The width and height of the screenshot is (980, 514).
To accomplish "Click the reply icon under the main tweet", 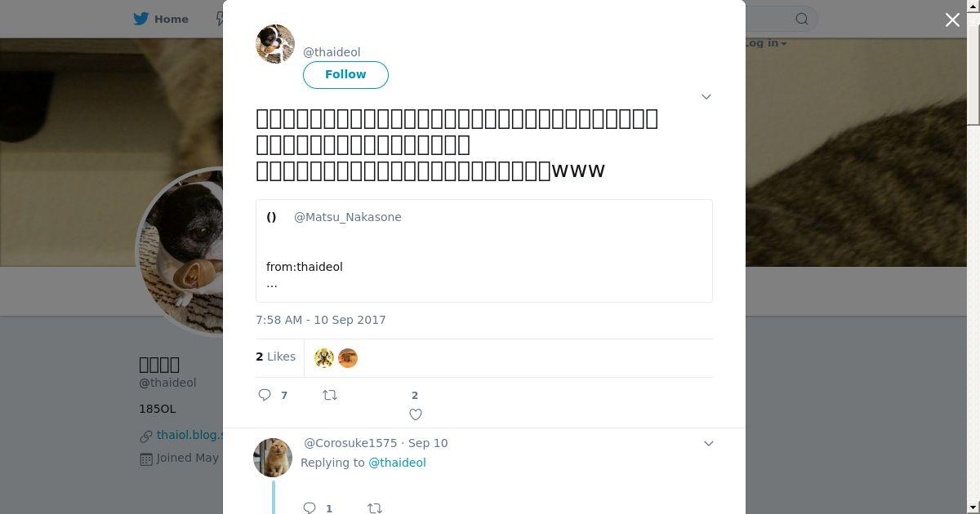I will click(x=265, y=395).
